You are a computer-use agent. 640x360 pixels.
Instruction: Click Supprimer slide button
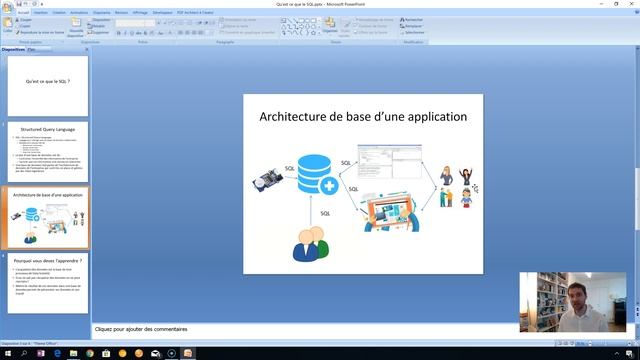[98, 32]
